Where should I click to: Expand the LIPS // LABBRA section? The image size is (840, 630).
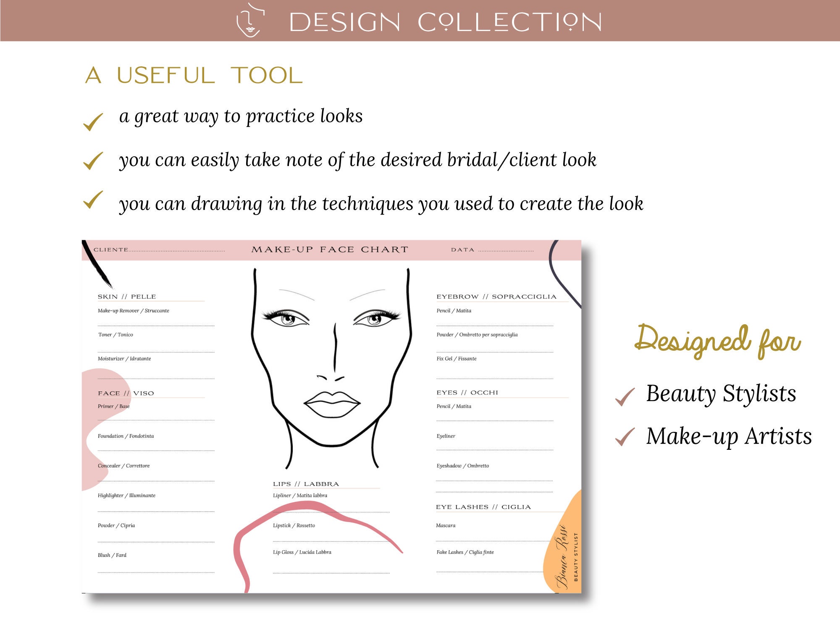[x=306, y=483]
